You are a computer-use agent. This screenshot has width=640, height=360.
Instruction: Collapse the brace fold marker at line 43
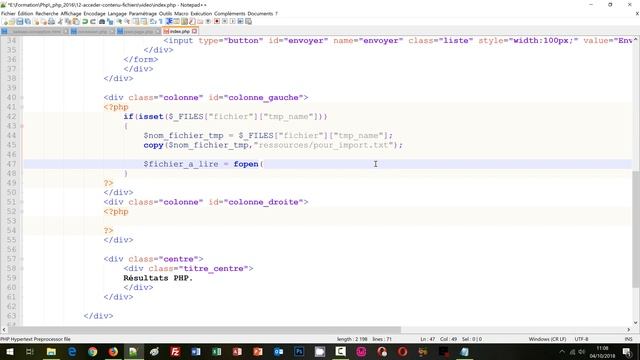(x=22, y=126)
